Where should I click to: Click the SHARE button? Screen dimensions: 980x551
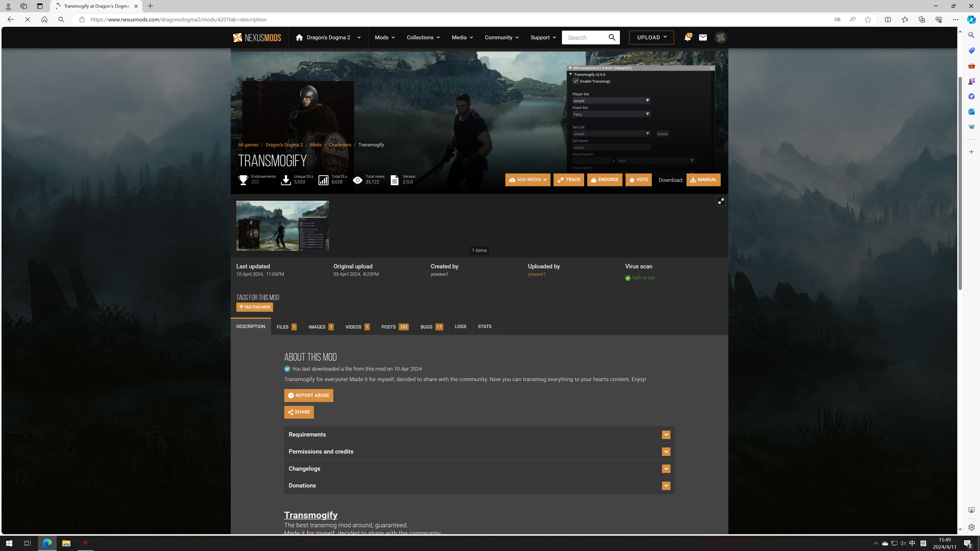coord(299,412)
